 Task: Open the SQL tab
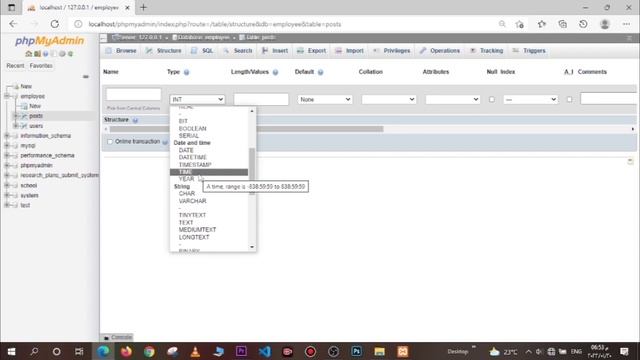point(202,51)
